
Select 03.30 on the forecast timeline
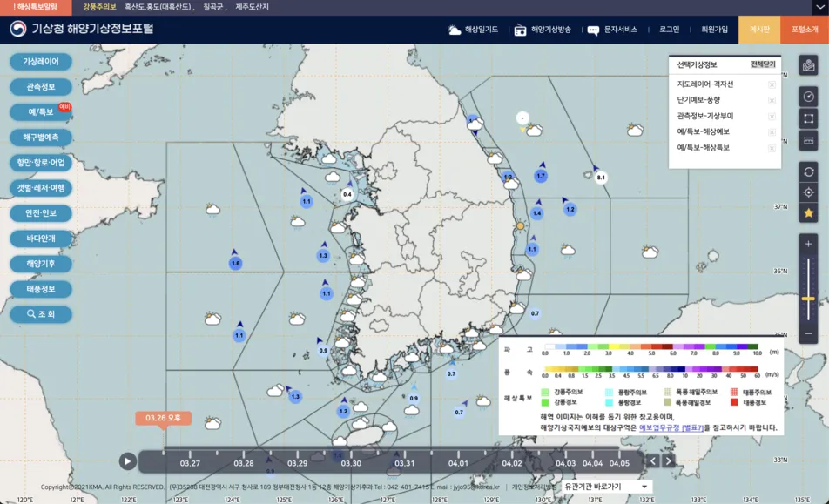tap(350, 463)
